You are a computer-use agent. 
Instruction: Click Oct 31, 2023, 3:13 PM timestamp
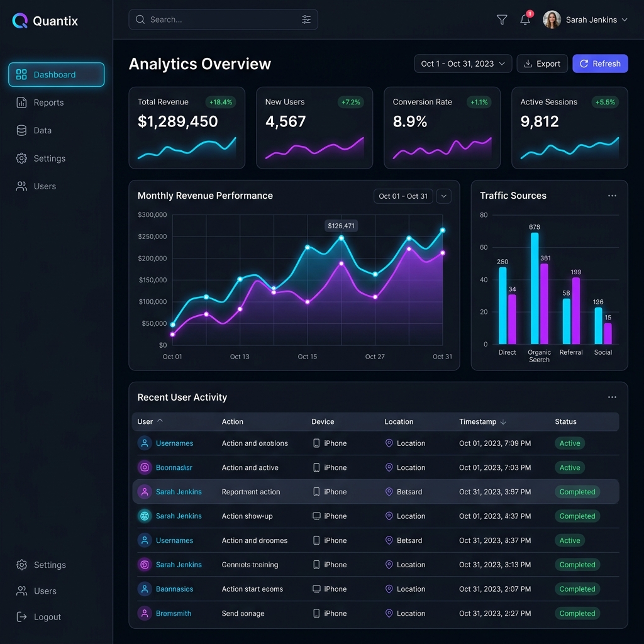click(x=495, y=565)
